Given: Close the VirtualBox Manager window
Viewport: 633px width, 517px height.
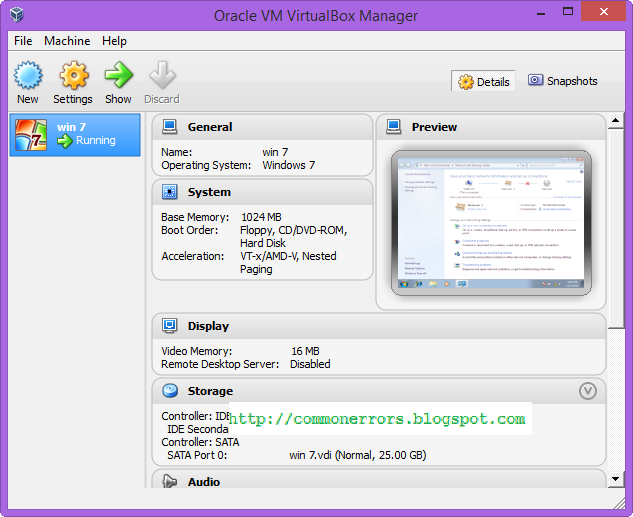Looking at the screenshot, I should pyautogui.click(x=603, y=11).
